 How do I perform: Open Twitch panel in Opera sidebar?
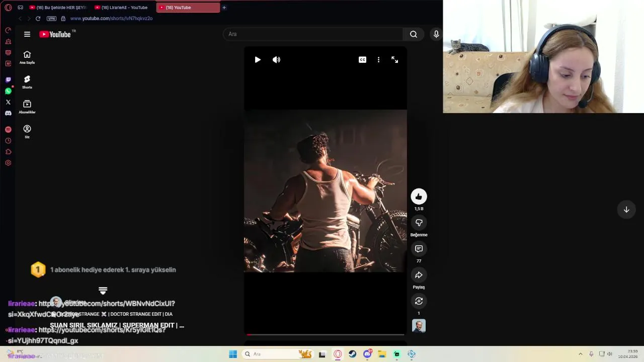click(x=8, y=79)
